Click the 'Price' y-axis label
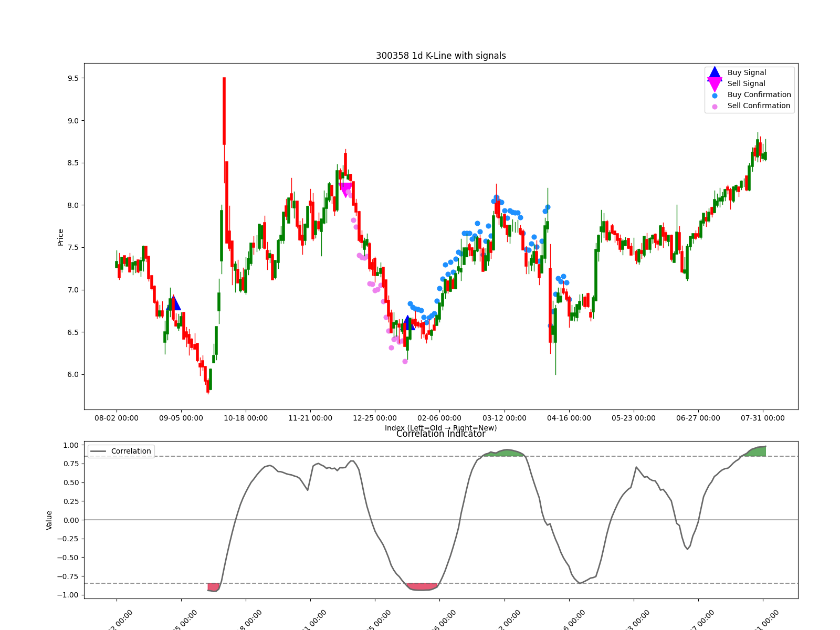840x630 pixels. point(60,237)
